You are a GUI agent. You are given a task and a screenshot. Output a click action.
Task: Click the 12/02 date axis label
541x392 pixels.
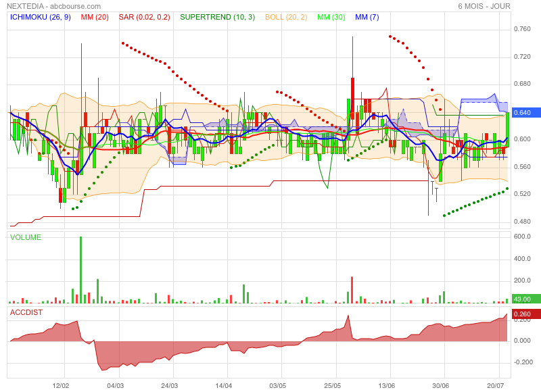pos(61,385)
